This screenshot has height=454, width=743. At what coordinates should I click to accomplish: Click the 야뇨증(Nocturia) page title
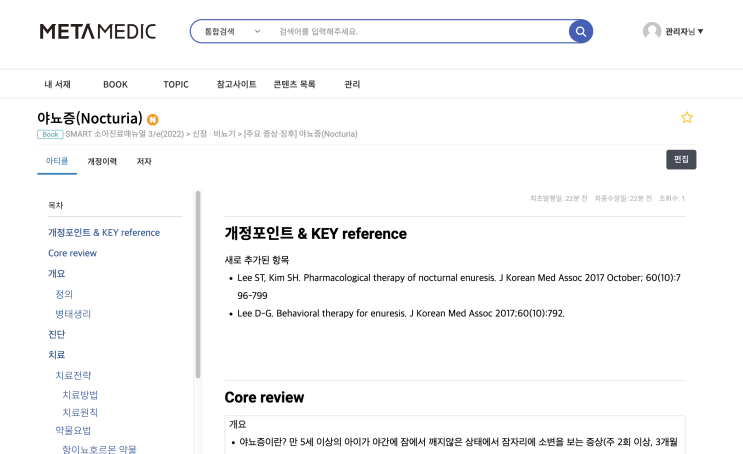point(90,118)
